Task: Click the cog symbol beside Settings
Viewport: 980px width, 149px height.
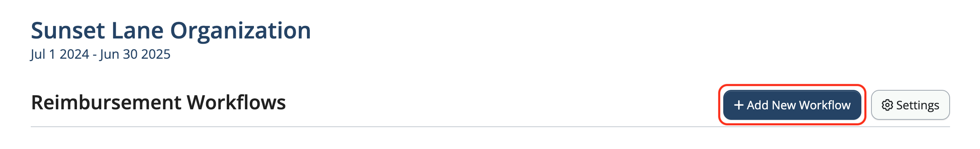Action: click(x=887, y=105)
